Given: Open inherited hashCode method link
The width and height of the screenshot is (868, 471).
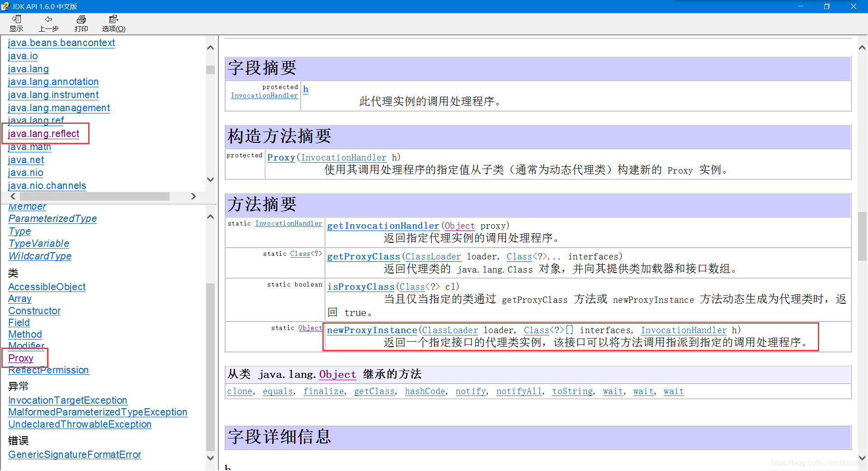Looking at the screenshot, I should [x=425, y=391].
